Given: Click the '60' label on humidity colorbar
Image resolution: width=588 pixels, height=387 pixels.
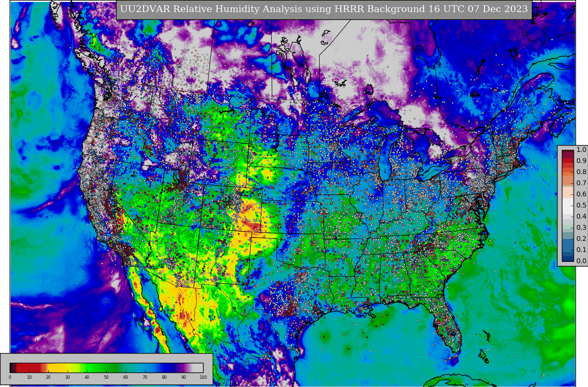Looking at the screenshot, I should (126, 377).
